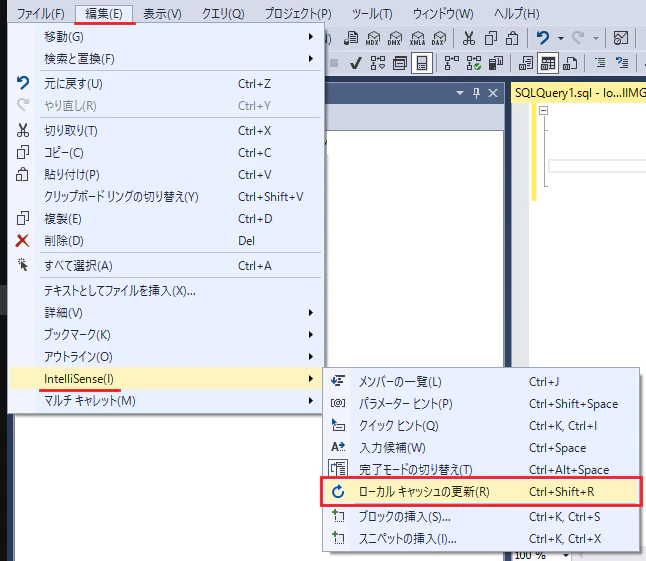Open the ファイル(F) menu
Screen dimensions: 646x561
pos(40,14)
